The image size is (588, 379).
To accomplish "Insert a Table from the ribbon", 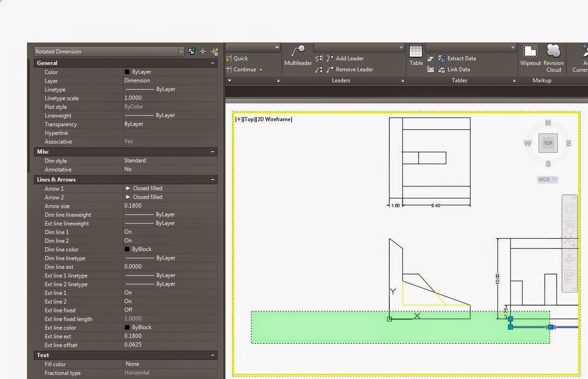I will pos(416,51).
